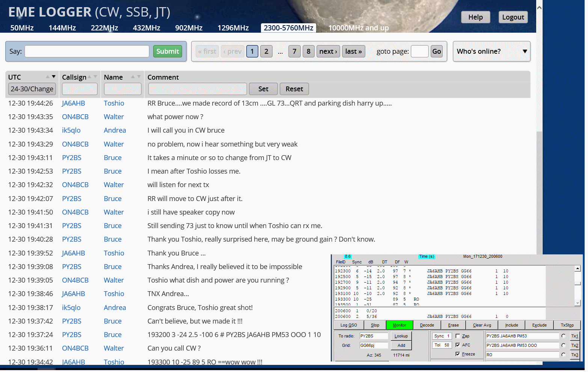Screen dimensions: 588x372
Task: Sort Callsign column ascending arrow
Action: click(89, 77)
